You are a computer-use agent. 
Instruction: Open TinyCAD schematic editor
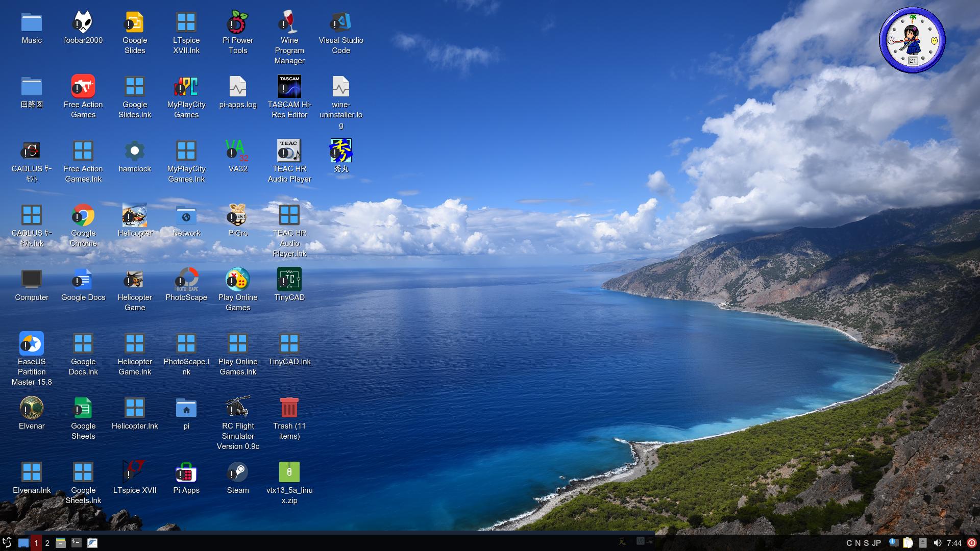pos(289,280)
